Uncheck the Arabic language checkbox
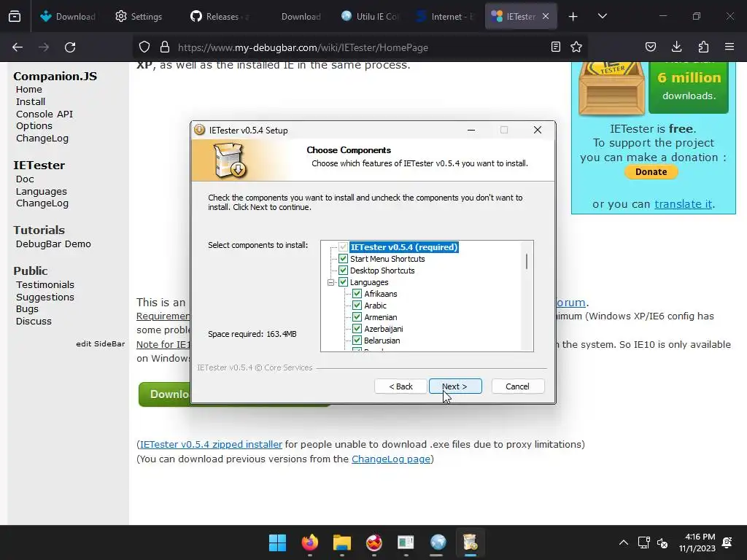This screenshot has width=747, height=560. tap(357, 306)
